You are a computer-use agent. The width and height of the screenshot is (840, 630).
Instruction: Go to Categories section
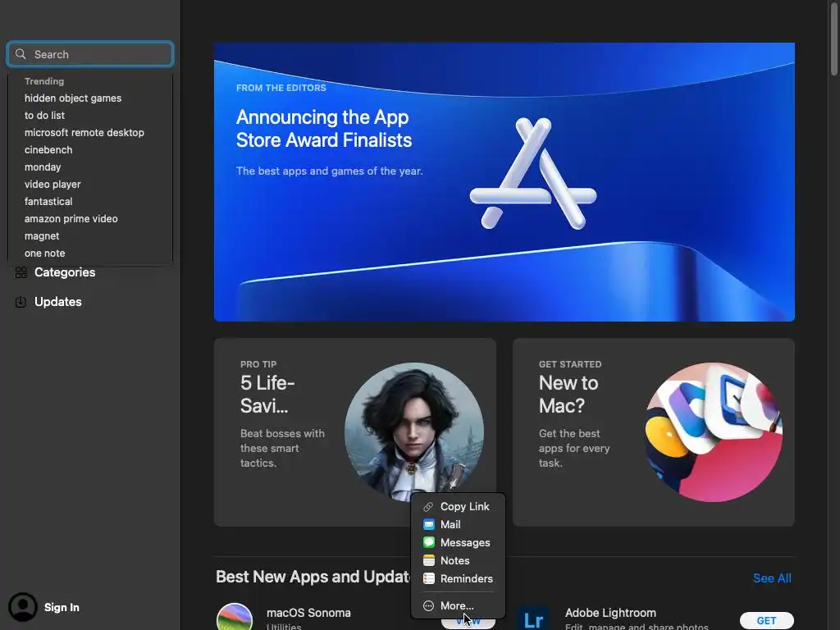65,272
